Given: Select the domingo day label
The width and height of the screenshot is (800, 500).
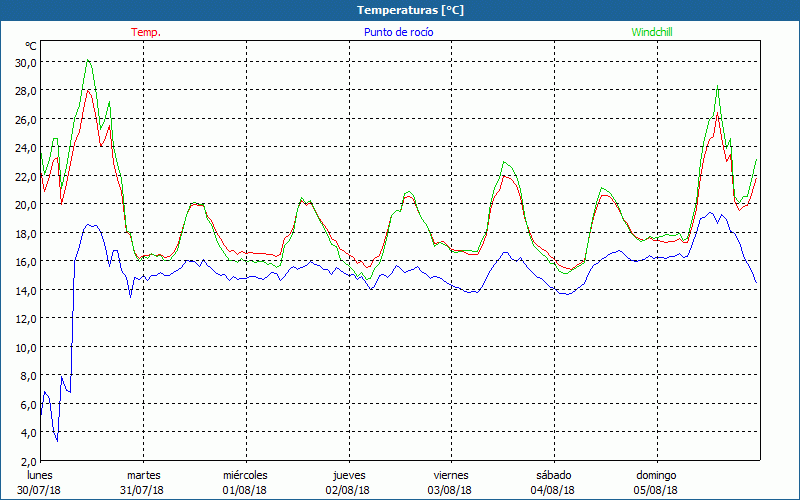Looking at the screenshot, I should pos(656,475).
